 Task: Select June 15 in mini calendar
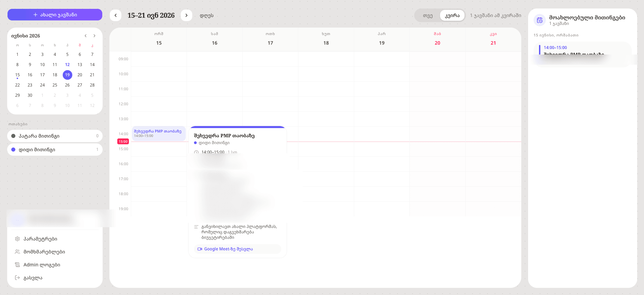coord(17,75)
